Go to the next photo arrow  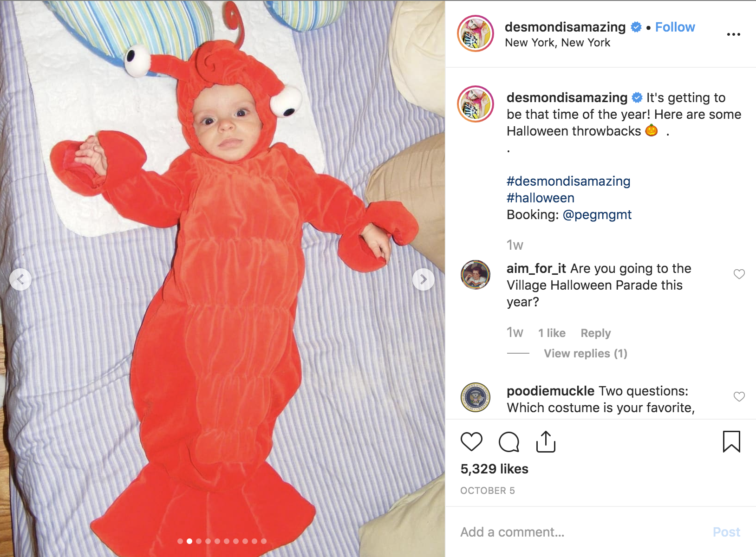coord(424,279)
